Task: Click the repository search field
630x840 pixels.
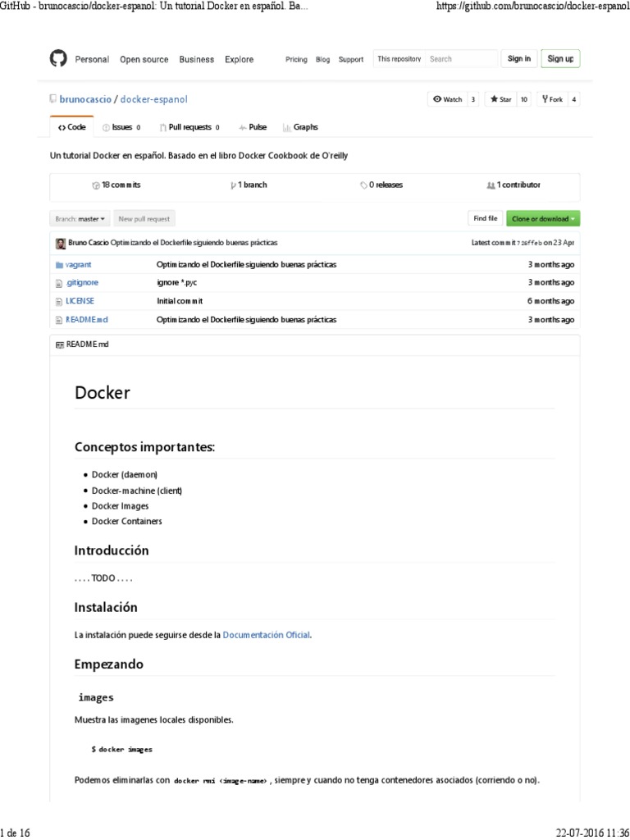Action: (461, 59)
